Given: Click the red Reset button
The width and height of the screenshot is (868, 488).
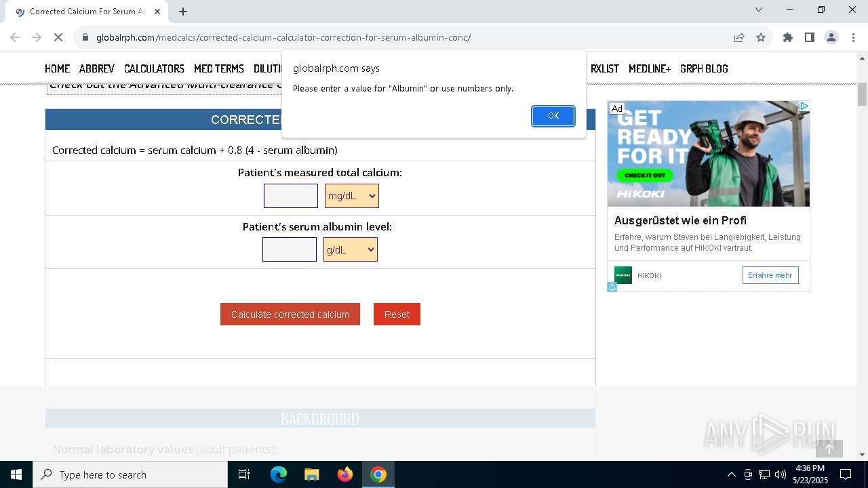Looking at the screenshot, I should [397, 314].
